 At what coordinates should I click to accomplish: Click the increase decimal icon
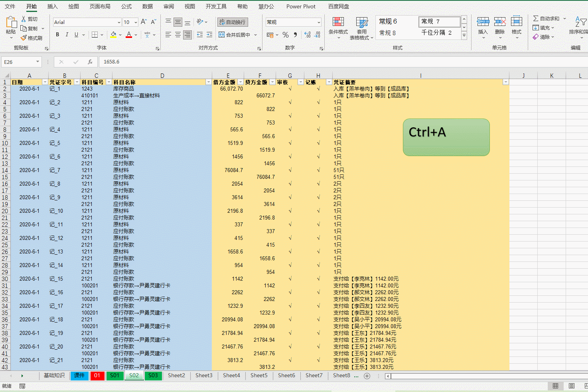click(308, 35)
